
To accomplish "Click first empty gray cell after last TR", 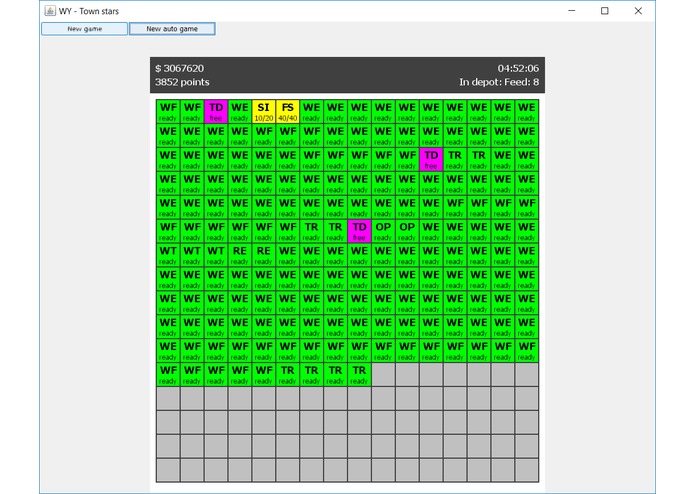I will (x=383, y=375).
